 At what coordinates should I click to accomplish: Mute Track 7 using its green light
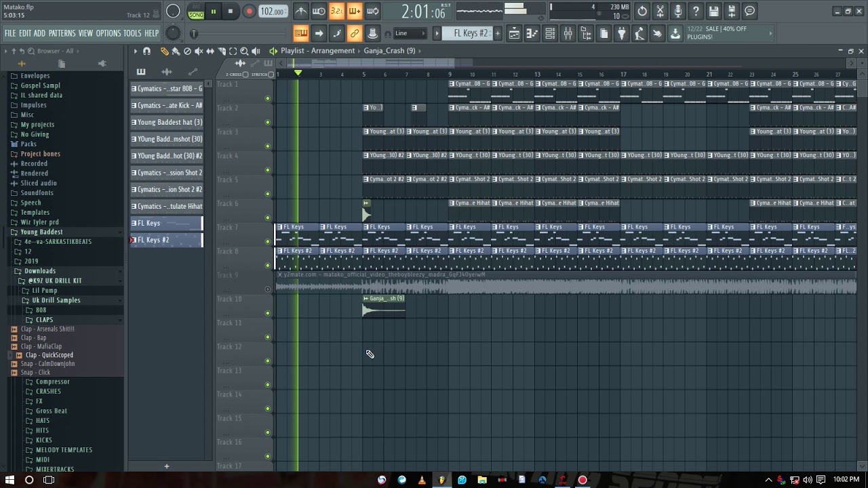[267, 241]
